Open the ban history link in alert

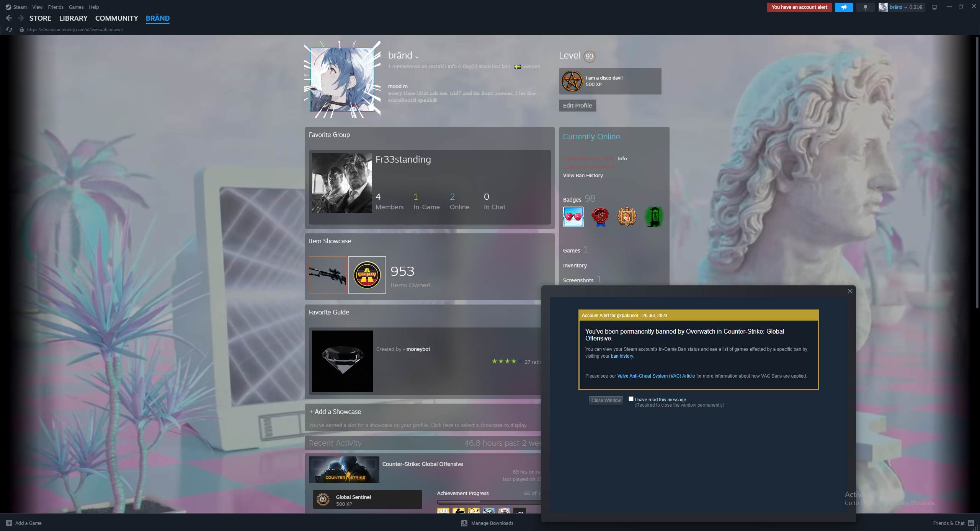point(622,356)
